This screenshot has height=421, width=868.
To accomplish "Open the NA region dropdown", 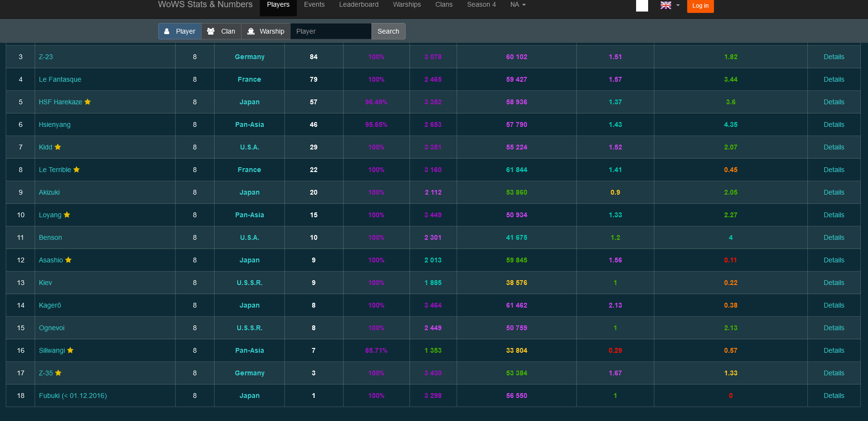I will 518,5.
